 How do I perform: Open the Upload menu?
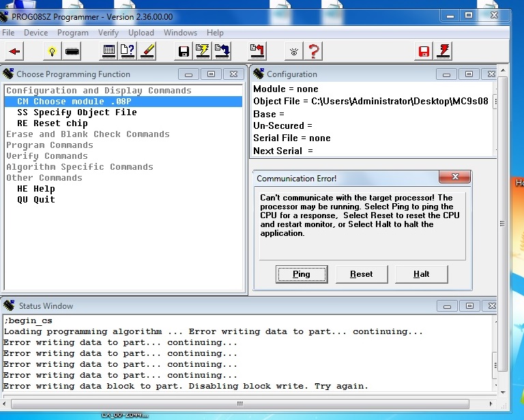(x=141, y=33)
